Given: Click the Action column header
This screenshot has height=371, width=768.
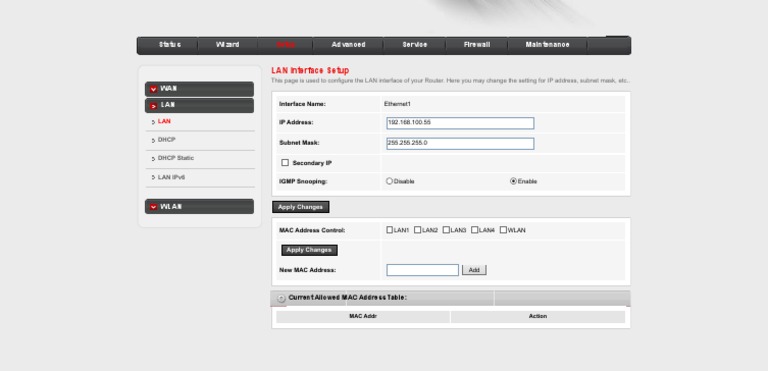Looking at the screenshot, I should (x=538, y=317).
